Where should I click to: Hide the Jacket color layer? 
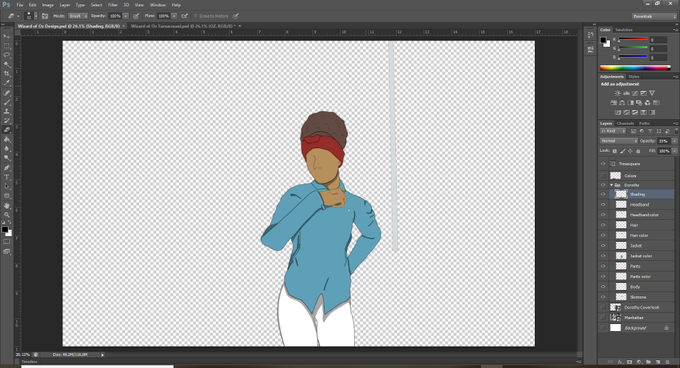(603, 256)
